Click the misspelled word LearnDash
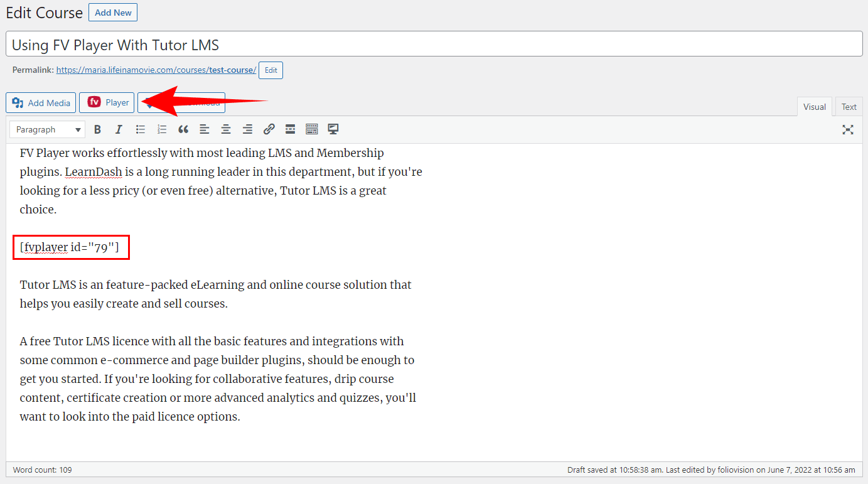The image size is (868, 484). (94, 172)
